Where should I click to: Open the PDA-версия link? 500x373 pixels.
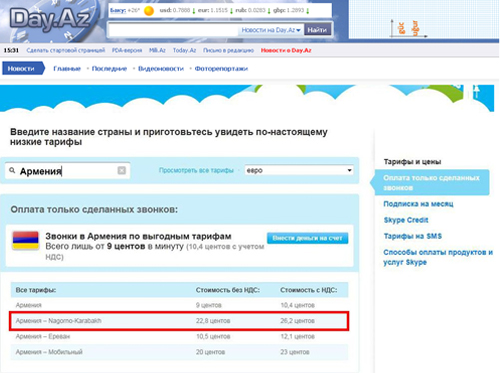[x=127, y=50]
